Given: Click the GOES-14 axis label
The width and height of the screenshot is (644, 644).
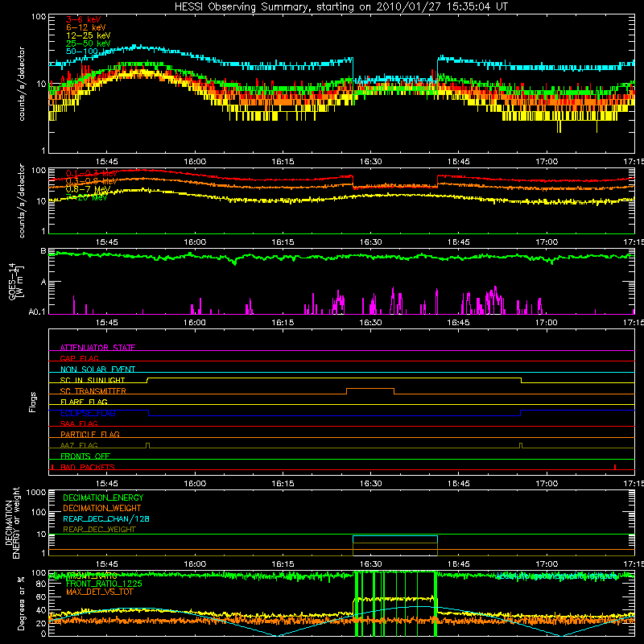Looking at the screenshot, I should point(15,282).
